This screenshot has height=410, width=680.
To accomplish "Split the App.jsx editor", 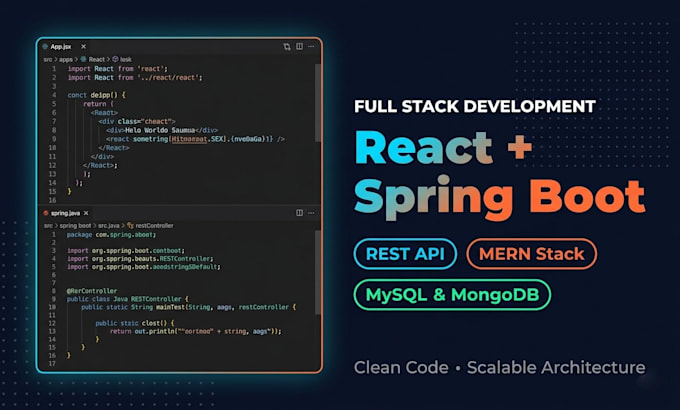I will click(x=299, y=46).
